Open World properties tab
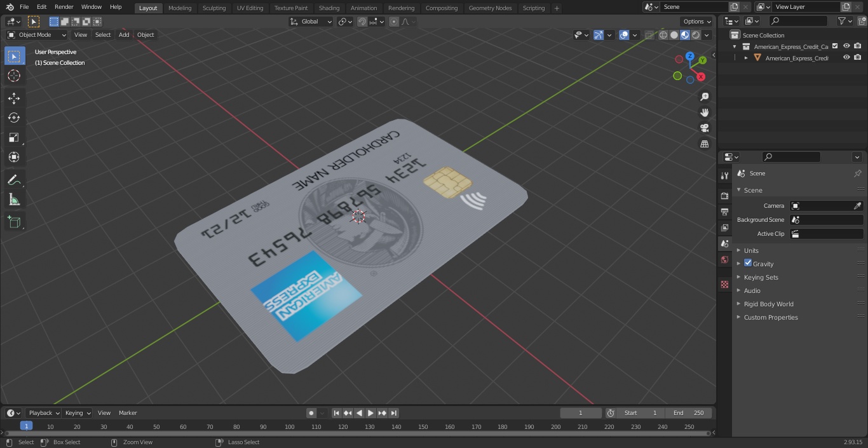The width and height of the screenshot is (868, 448). point(724,260)
